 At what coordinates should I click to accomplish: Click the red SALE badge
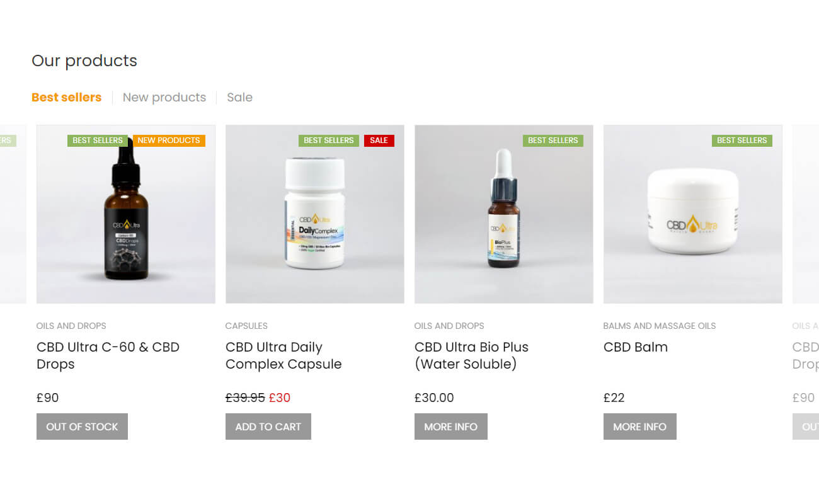[379, 140]
